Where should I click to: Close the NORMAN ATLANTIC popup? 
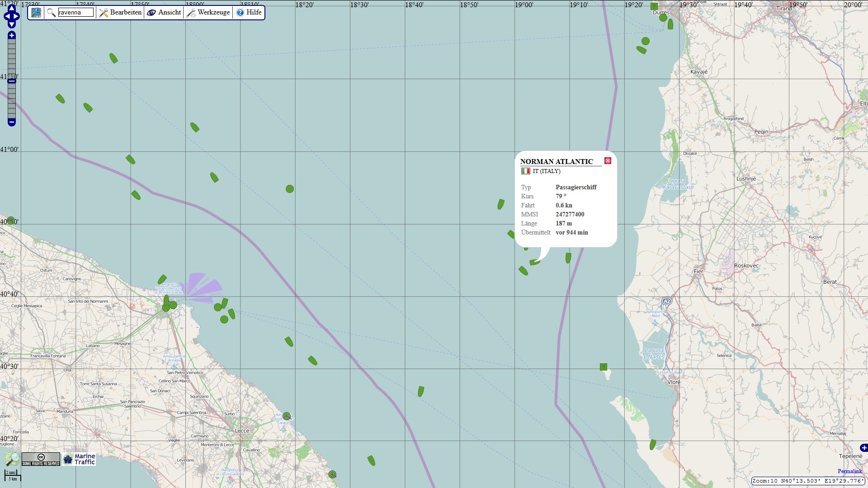(608, 161)
